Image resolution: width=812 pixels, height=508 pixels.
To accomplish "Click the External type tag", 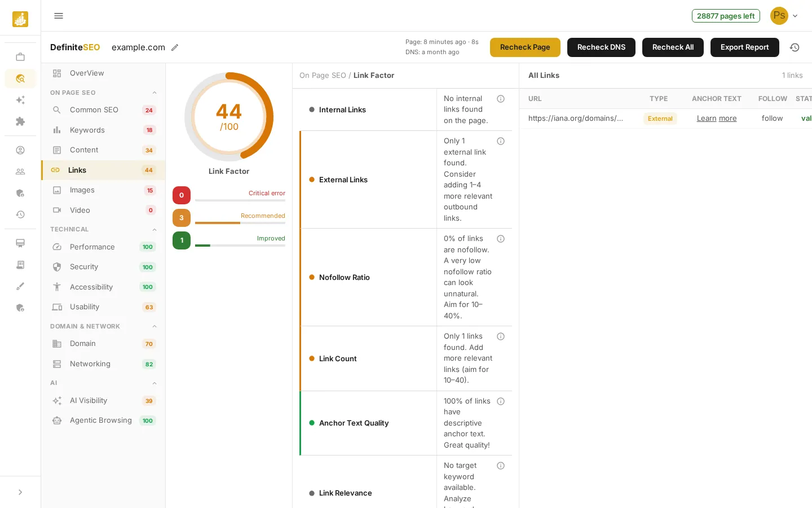I will pyautogui.click(x=660, y=119).
